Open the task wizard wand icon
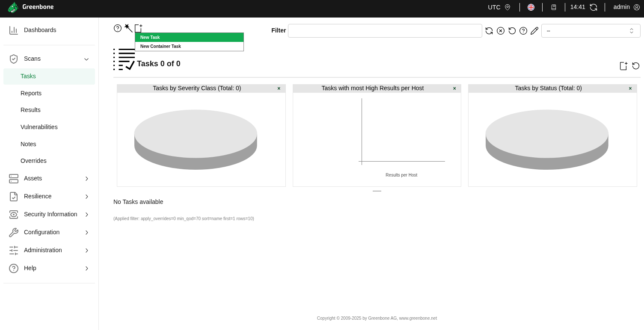Screen dimensions: 644x330 tap(128, 28)
